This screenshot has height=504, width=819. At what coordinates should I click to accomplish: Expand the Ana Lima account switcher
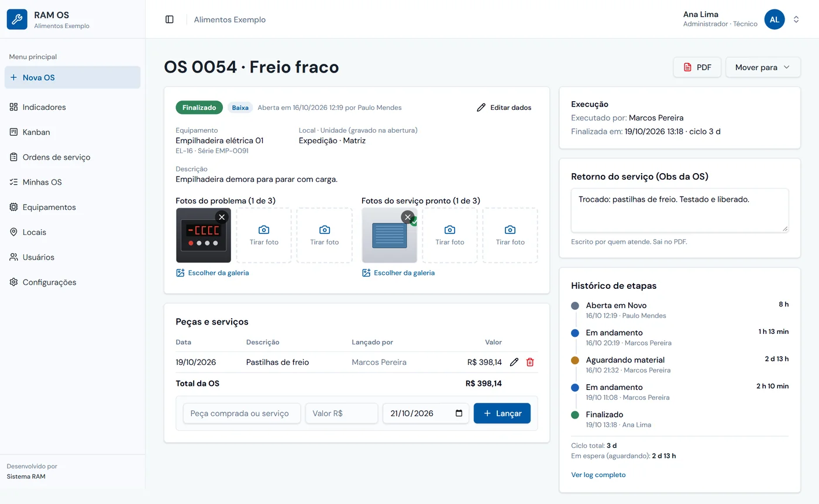click(x=796, y=19)
